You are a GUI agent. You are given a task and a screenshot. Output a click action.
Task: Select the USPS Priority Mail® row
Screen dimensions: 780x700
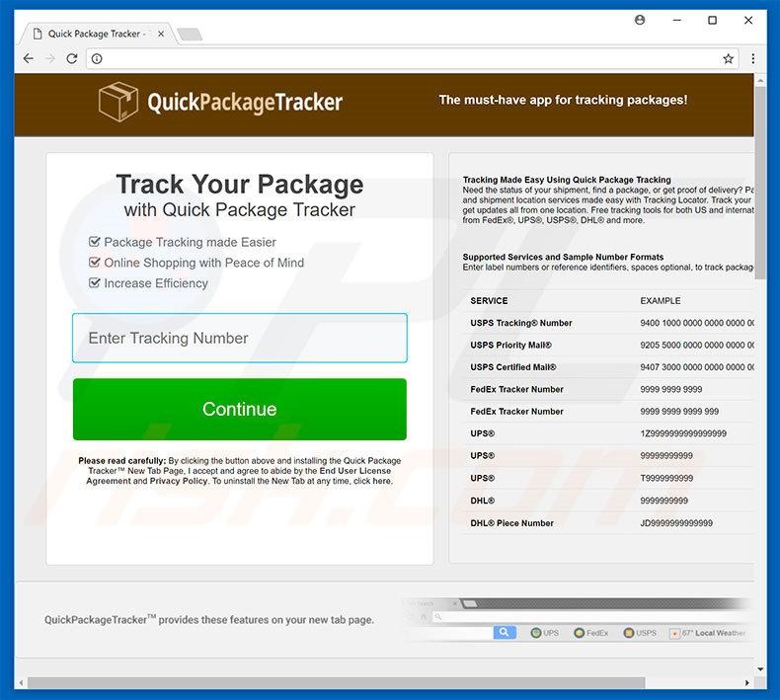tap(610, 345)
